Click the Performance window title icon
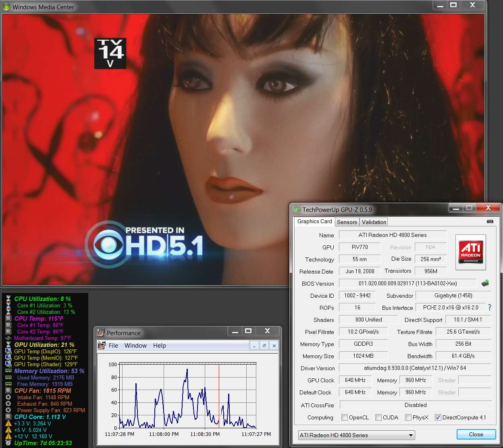Image resolution: width=503 pixels, height=448 pixels. [101, 333]
